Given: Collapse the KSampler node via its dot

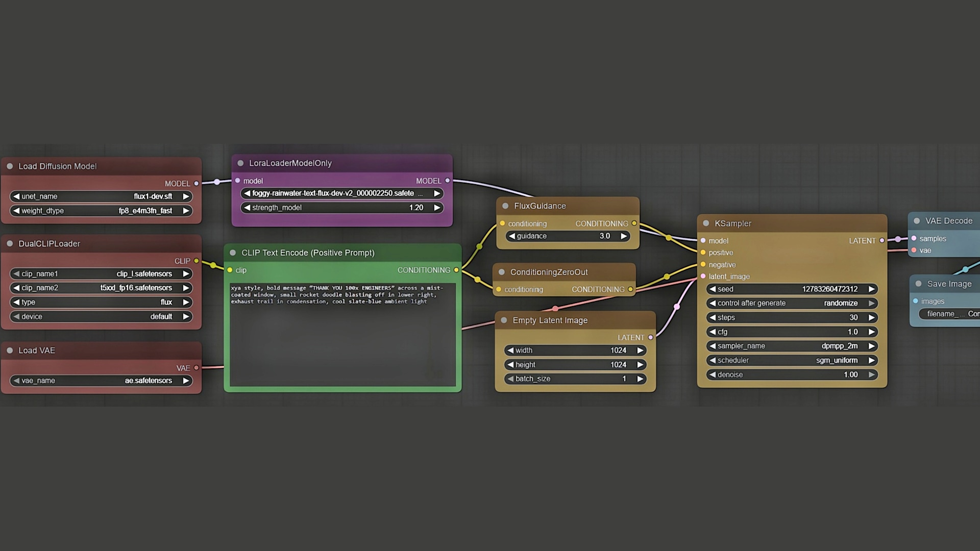Looking at the screenshot, I should click(x=706, y=223).
